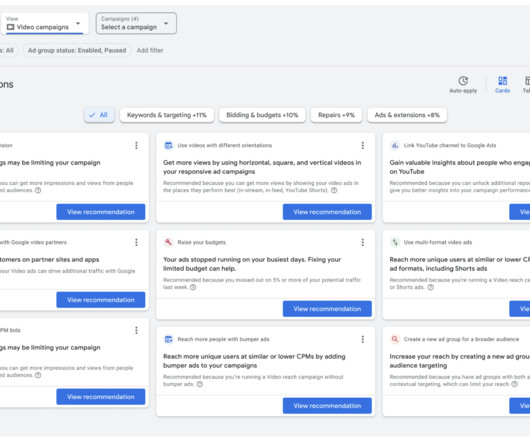Screen dimensions: 530x442
Task: Open help icon on Raise your budgets description
Action: pyautogui.click(x=193, y=287)
